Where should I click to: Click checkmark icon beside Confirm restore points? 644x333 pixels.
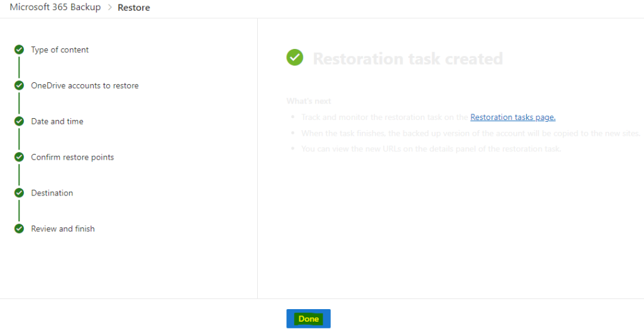(19, 156)
